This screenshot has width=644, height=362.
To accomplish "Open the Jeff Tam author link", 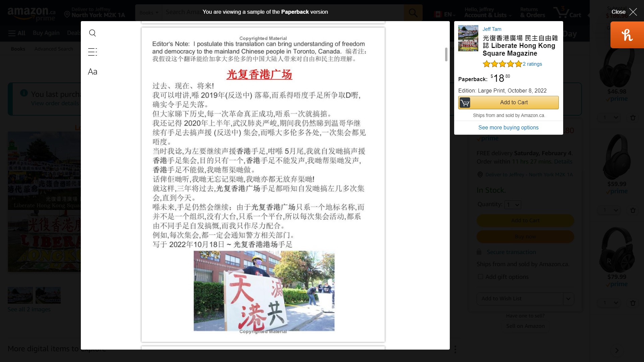I will pyautogui.click(x=492, y=29).
